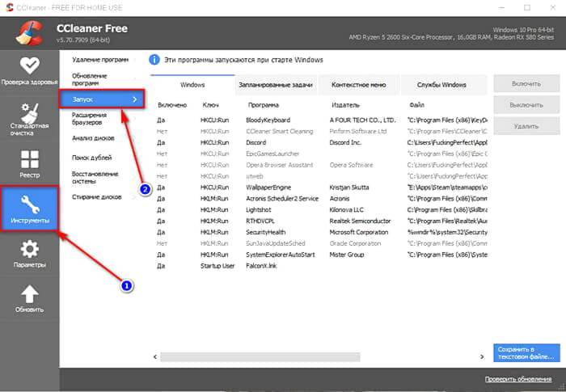Click Kristjan Skutta publisher cell
Screen dimensions: 566x392
click(x=349, y=188)
